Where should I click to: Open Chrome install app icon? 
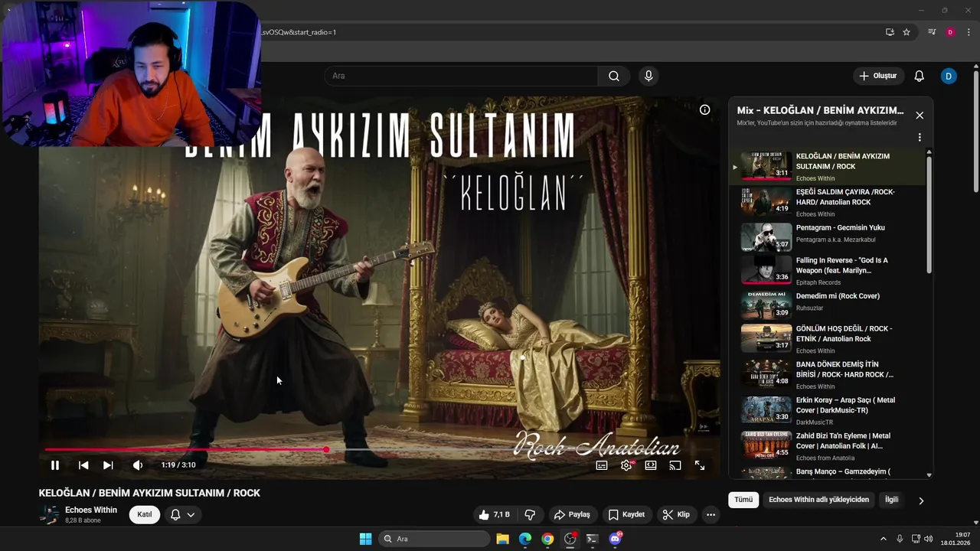pos(890,32)
